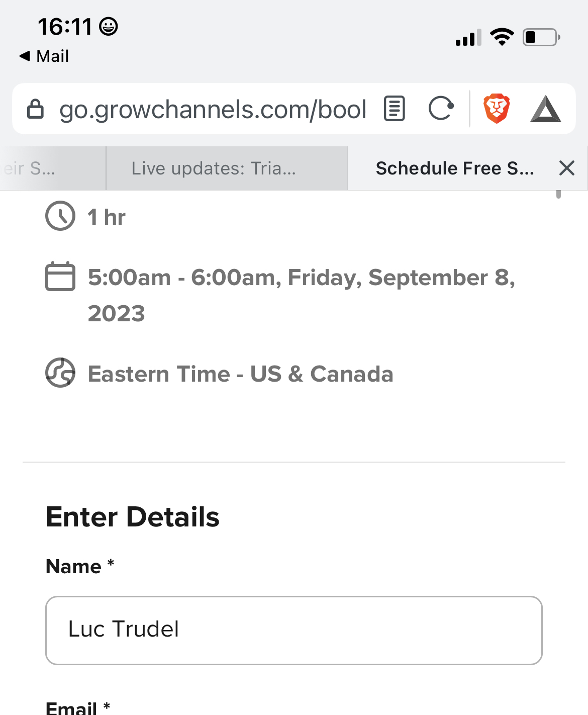588x715 pixels.
Task: Select the Schedule Free S... tab
Action: (455, 168)
